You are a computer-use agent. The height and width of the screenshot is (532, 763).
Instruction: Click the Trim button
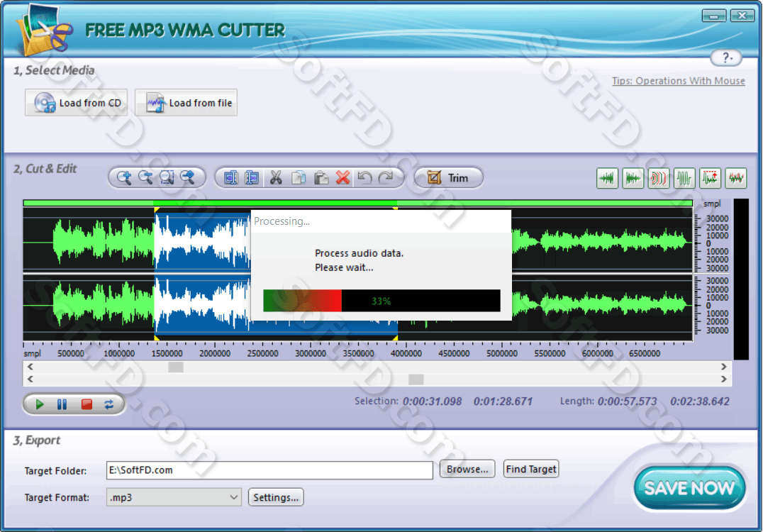click(449, 178)
